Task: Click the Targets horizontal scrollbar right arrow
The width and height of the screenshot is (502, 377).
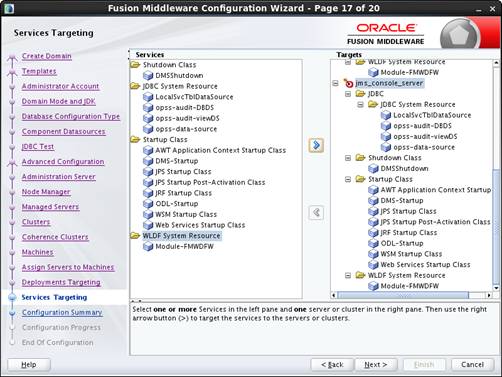Action: 489,295
